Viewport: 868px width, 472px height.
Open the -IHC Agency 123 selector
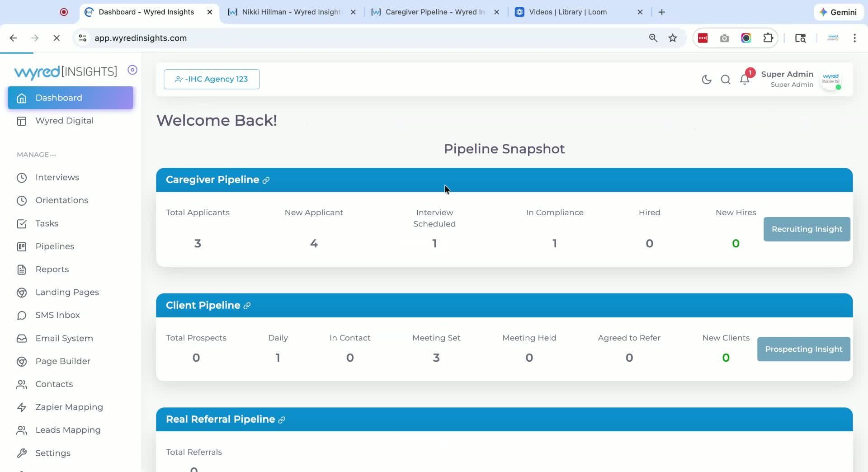[x=212, y=79]
